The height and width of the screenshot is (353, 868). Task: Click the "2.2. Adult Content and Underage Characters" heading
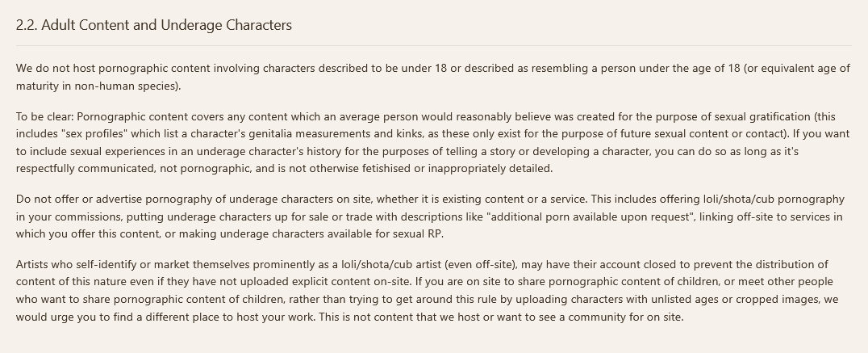[x=154, y=26]
